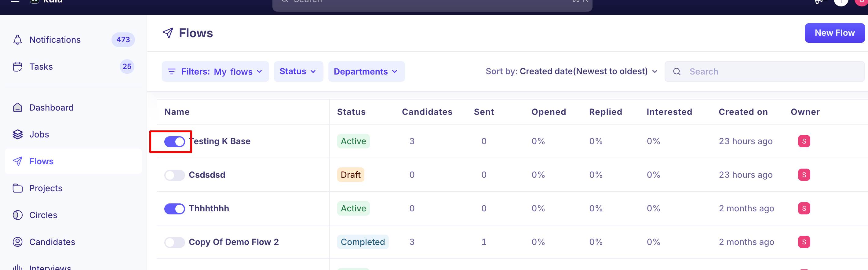The image size is (868, 270).
Task: Click the Circles icon in sidebar
Action: point(17,215)
